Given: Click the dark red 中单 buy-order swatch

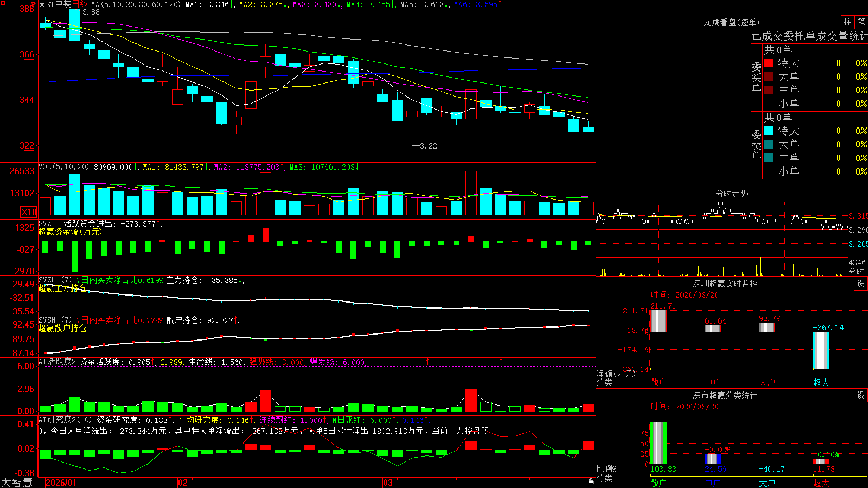Looking at the screenshot, I should coord(768,90).
